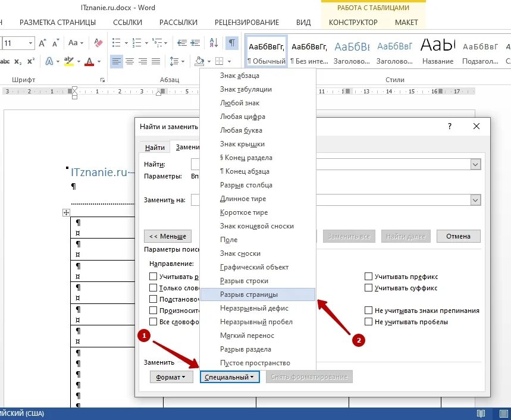Screen dimensions: 511x420
Task: Toggle the Подстановочные знаки checkbox
Action: click(x=153, y=299)
